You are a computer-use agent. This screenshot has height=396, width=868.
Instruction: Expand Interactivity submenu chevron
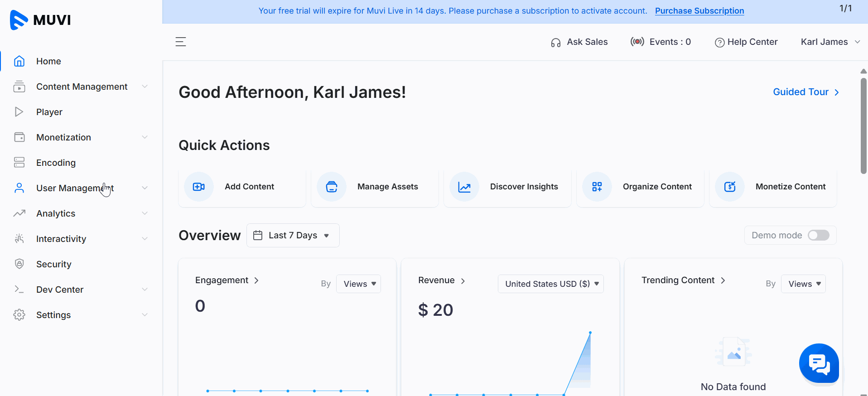(145, 239)
